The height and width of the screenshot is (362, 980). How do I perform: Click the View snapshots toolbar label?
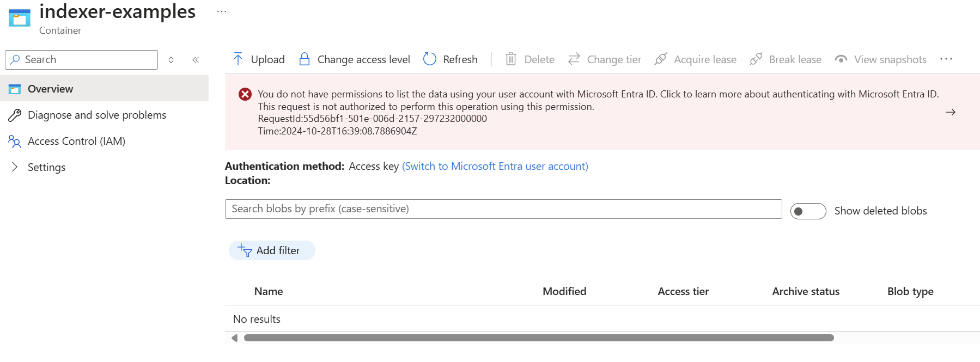pyautogui.click(x=890, y=59)
